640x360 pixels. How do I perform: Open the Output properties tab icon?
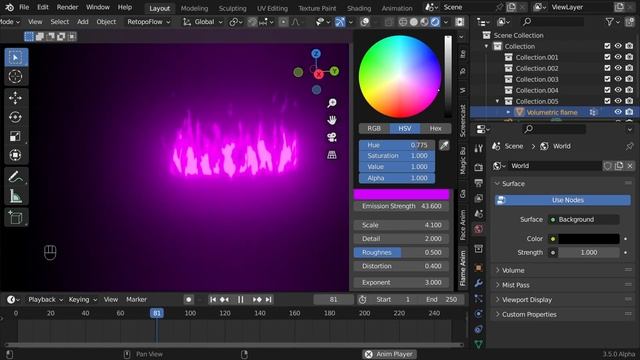click(x=478, y=183)
